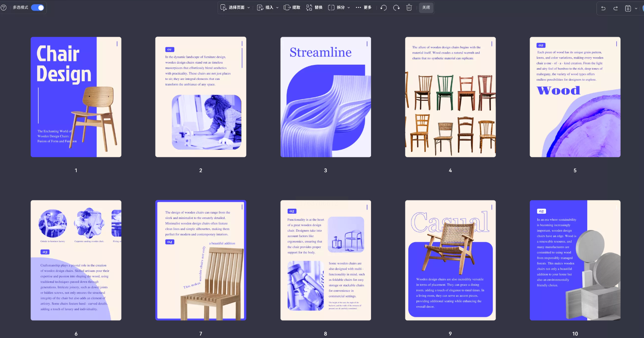
Task: Select the Wood page thumbnail
Action: [x=575, y=97]
